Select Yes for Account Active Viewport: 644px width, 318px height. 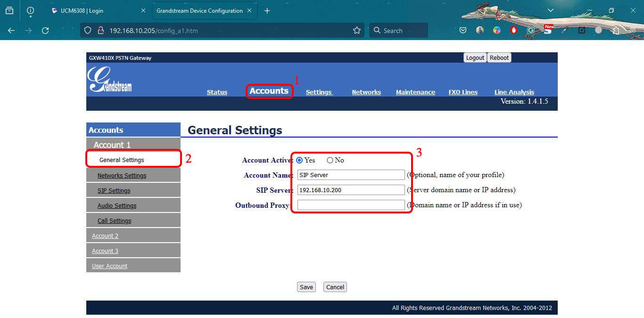click(299, 160)
